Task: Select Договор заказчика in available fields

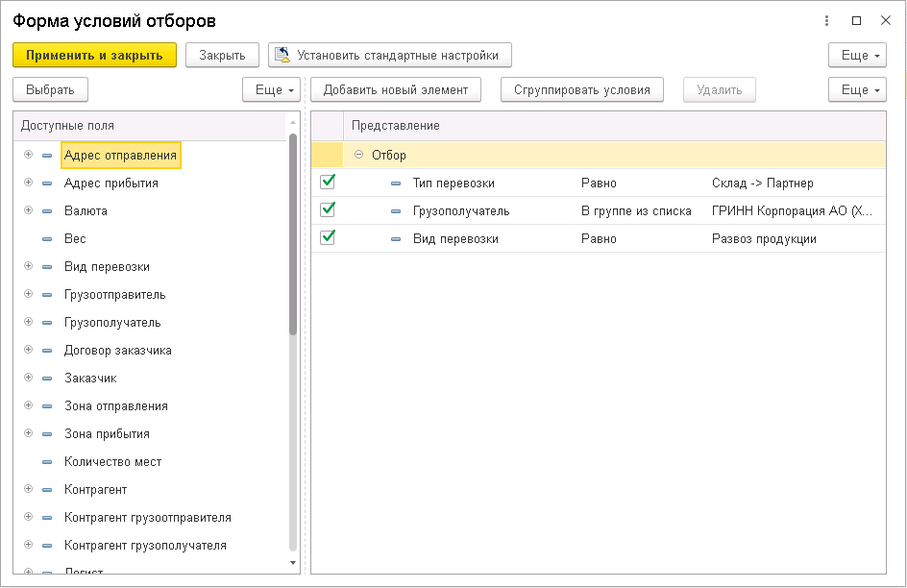Action: [x=117, y=351]
